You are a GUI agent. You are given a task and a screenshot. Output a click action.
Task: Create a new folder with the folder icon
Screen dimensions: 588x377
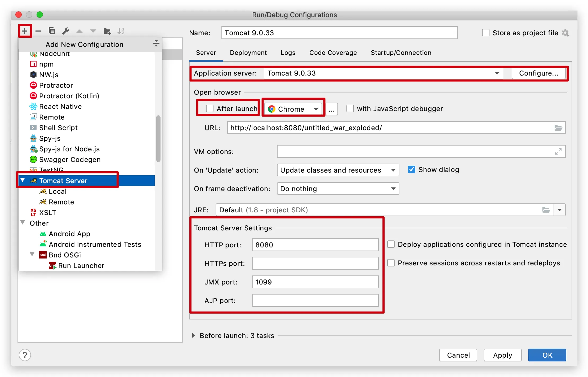coord(107,31)
